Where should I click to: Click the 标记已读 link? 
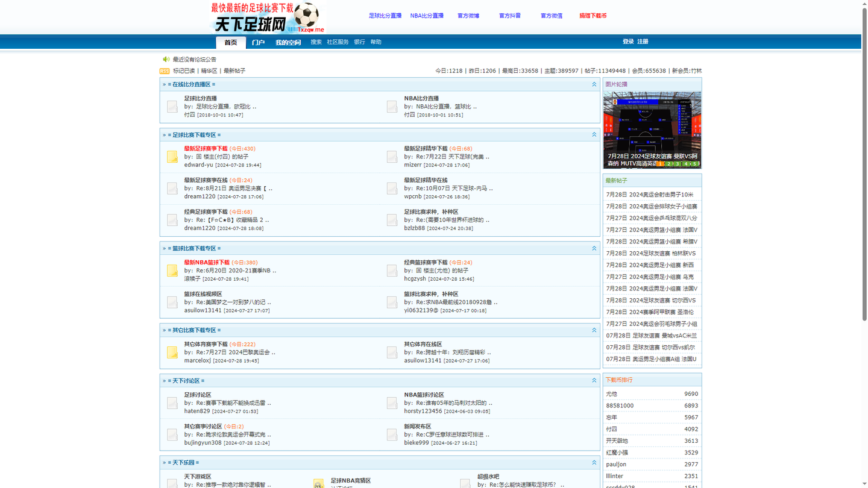(184, 71)
